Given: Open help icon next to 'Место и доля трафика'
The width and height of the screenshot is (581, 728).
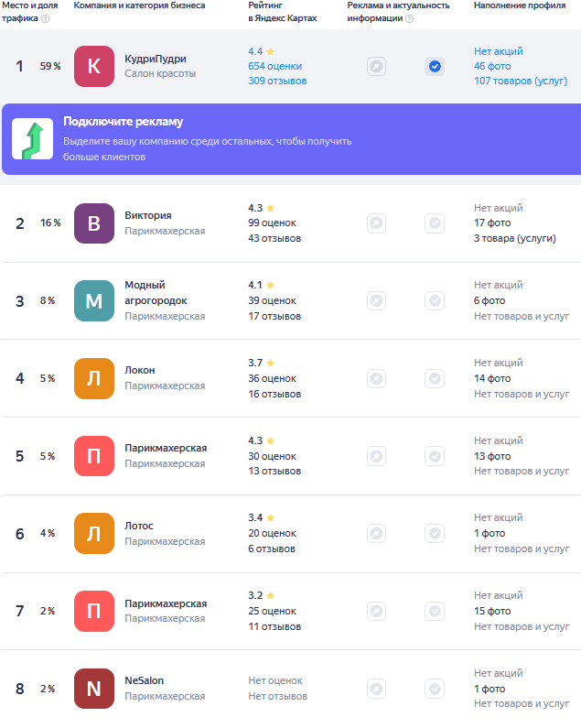Looking at the screenshot, I should click(46, 18).
